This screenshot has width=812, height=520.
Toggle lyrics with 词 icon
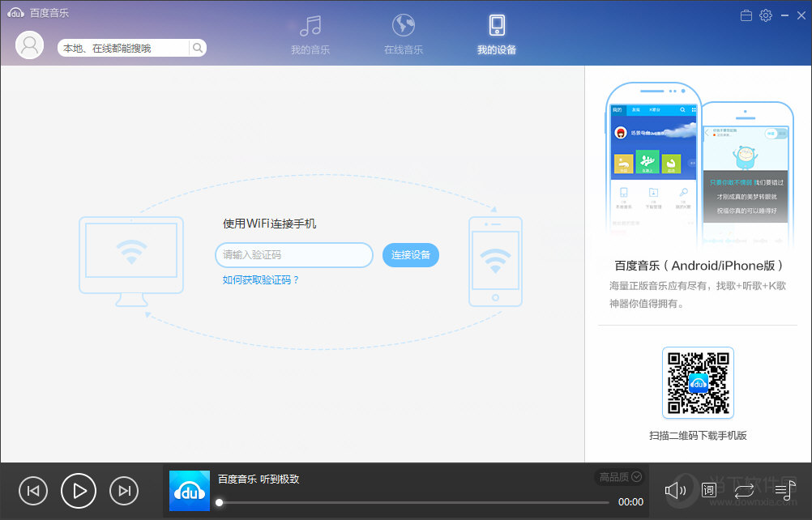tap(708, 490)
